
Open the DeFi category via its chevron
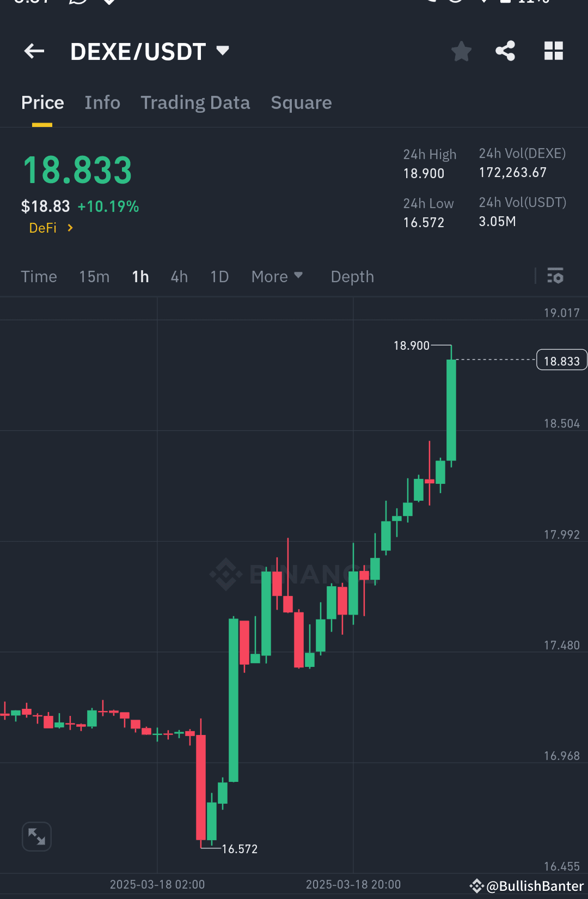click(70, 228)
